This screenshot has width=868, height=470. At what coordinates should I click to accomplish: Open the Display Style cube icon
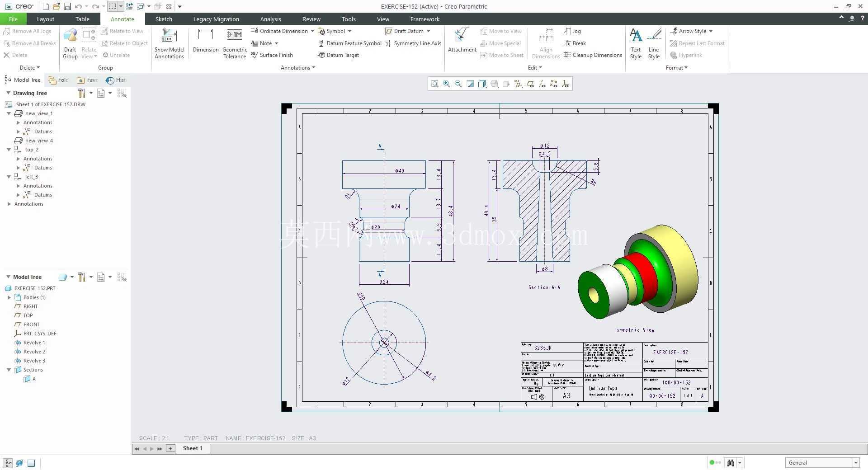pyautogui.click(x=482, y=84)
